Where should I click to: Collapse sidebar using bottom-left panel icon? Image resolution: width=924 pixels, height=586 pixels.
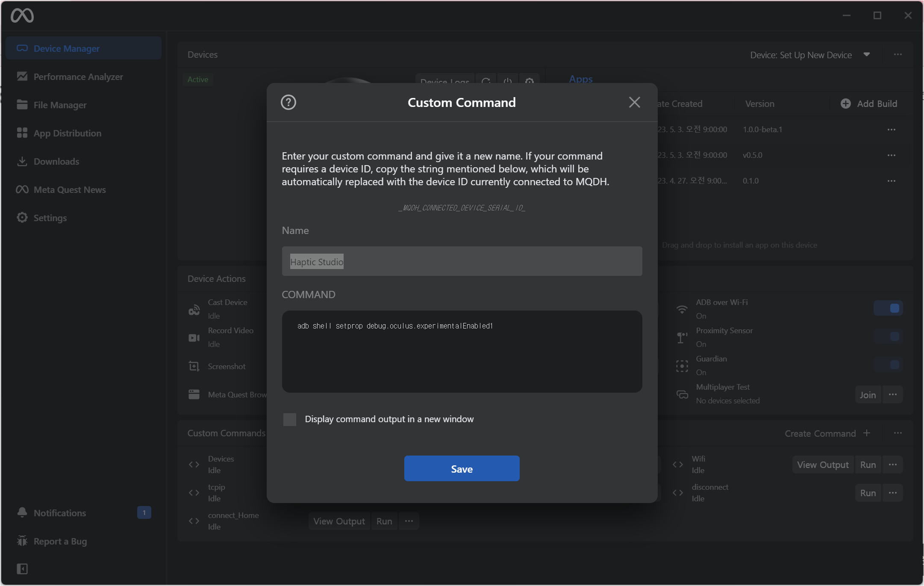tap(22, 568)
